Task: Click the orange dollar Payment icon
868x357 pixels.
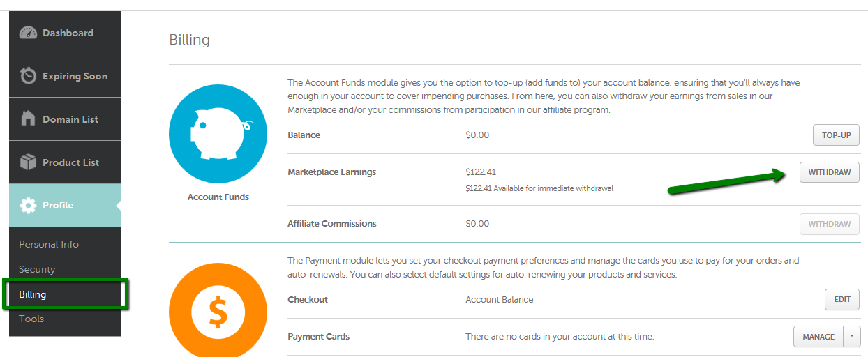Action: point(218,312)
